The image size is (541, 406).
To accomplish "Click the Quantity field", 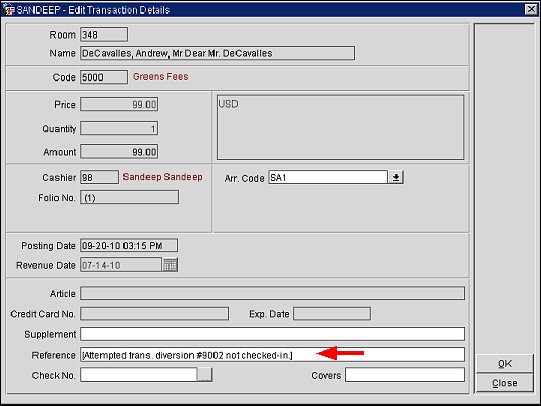I will (x=119, y=128).
